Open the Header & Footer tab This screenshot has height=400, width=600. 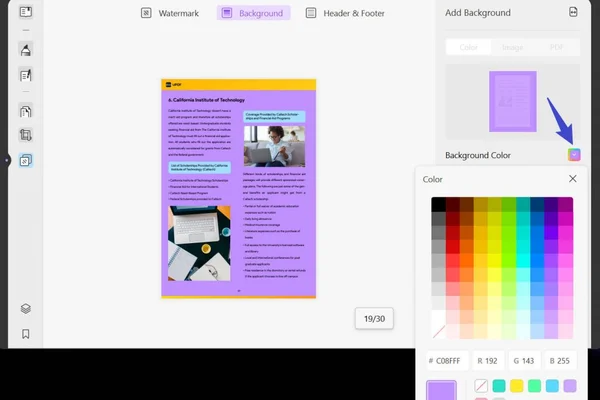point(345,13)
